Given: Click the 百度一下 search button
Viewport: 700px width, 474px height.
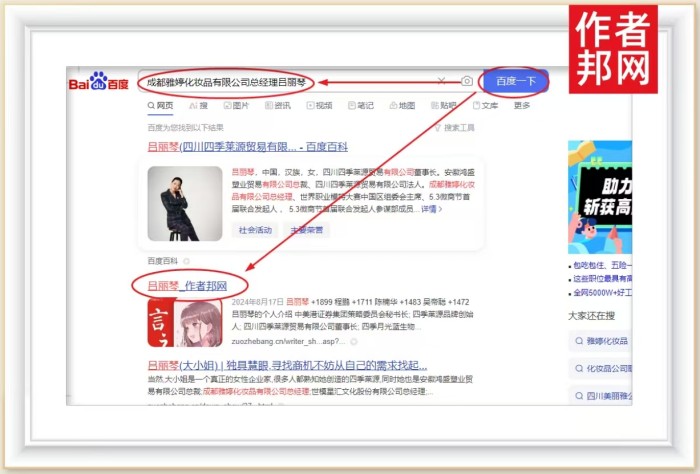Looking at the screenshot, I should coord(514,81).
